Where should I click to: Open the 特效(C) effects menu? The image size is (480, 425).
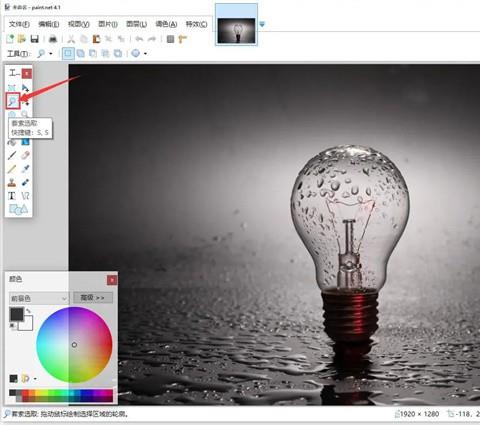click(196, 24)
